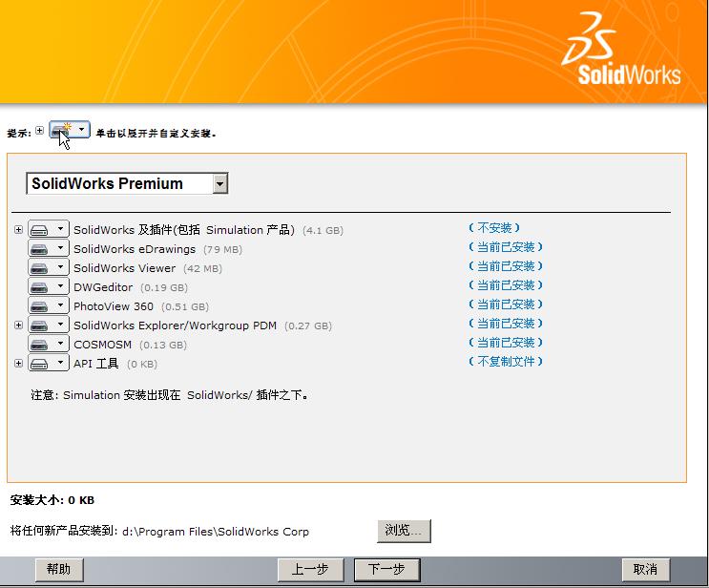
Task: Open install option arrow for SolidWorks Viewer
Action: coord(60,268)
